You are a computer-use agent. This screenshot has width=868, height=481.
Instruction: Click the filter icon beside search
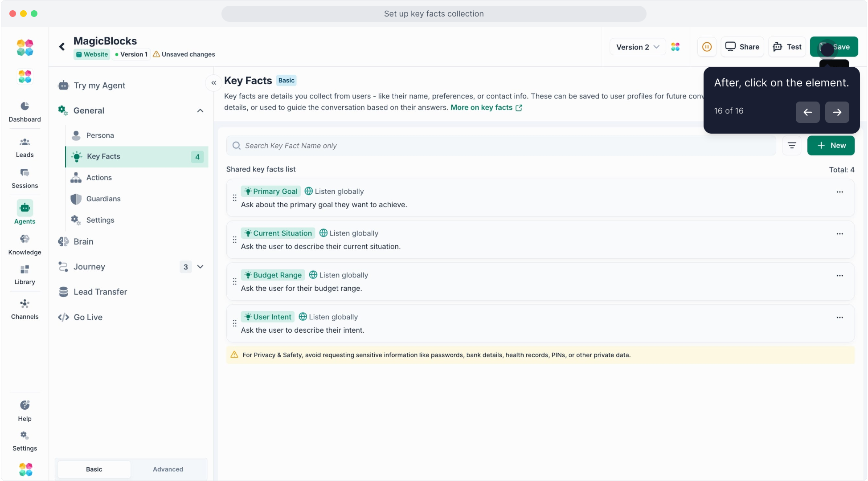(791, 146)
